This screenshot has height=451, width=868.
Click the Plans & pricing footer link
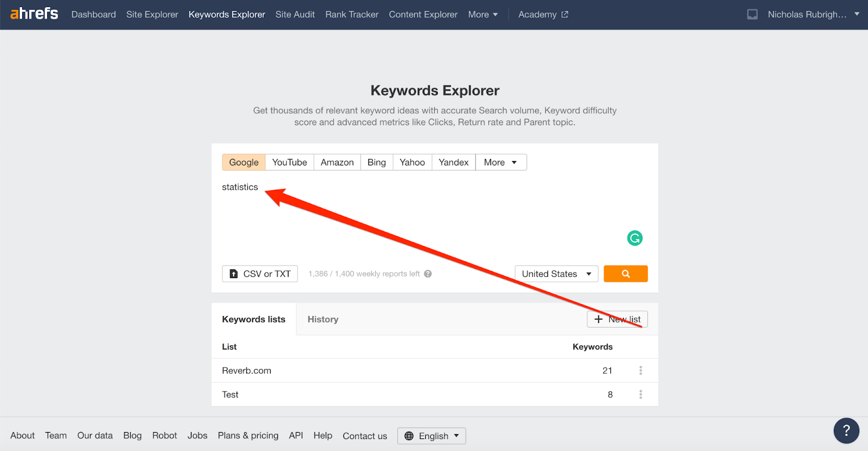click(248, 435)
